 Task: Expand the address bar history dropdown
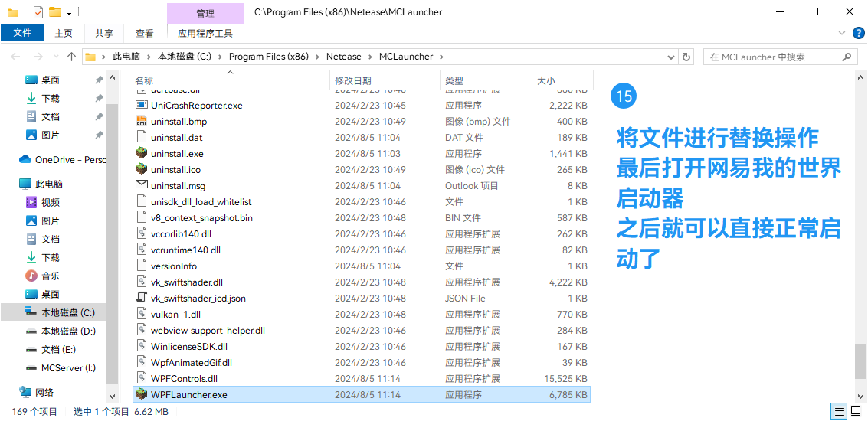[671, 57]
